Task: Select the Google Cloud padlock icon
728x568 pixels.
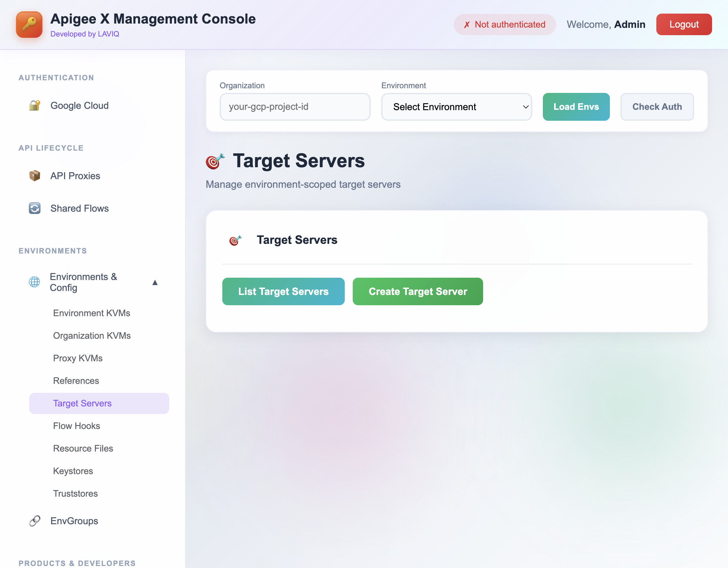Action: pos(34,105)
